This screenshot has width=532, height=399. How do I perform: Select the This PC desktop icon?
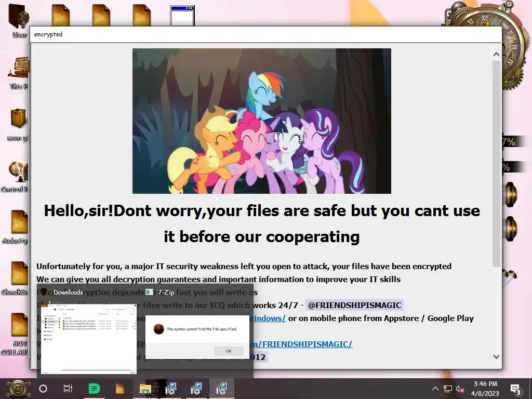coord(19,73)
